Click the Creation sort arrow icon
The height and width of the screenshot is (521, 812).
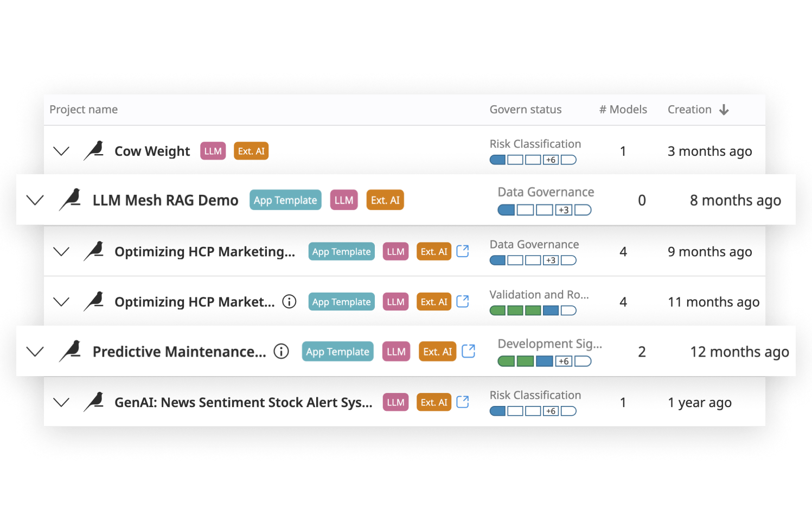pos(724,110)
